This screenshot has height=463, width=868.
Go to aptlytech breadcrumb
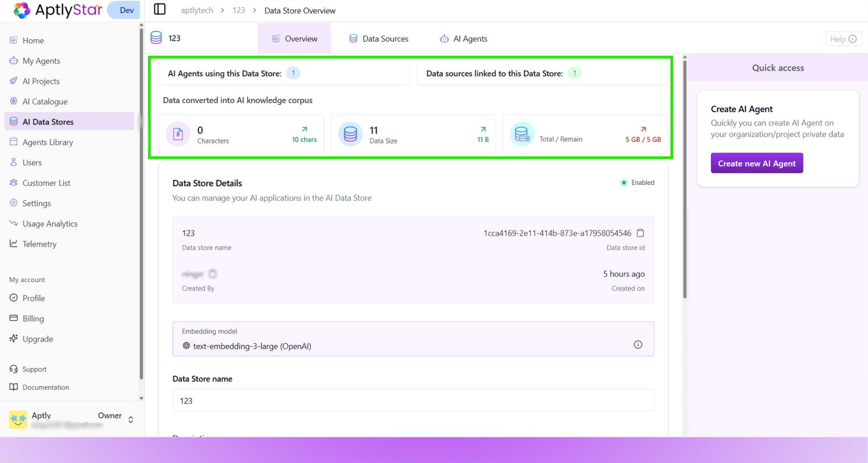click(197, 10)
